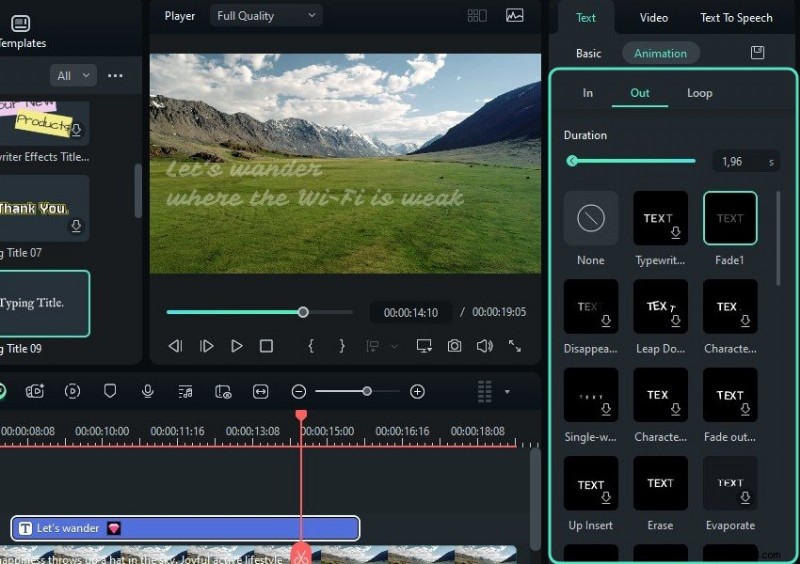Open the track view layout grid icon

pos(485,391)
